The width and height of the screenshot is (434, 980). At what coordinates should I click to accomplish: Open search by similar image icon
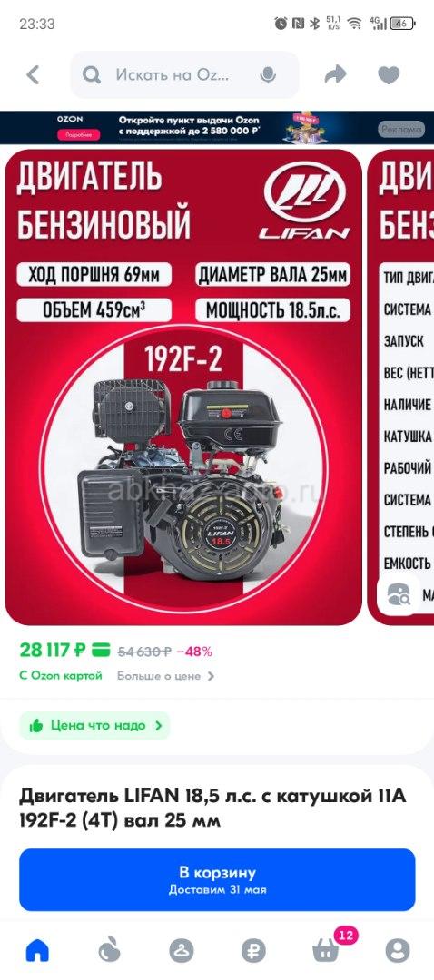pyautogui.click(x=399, y=594)
